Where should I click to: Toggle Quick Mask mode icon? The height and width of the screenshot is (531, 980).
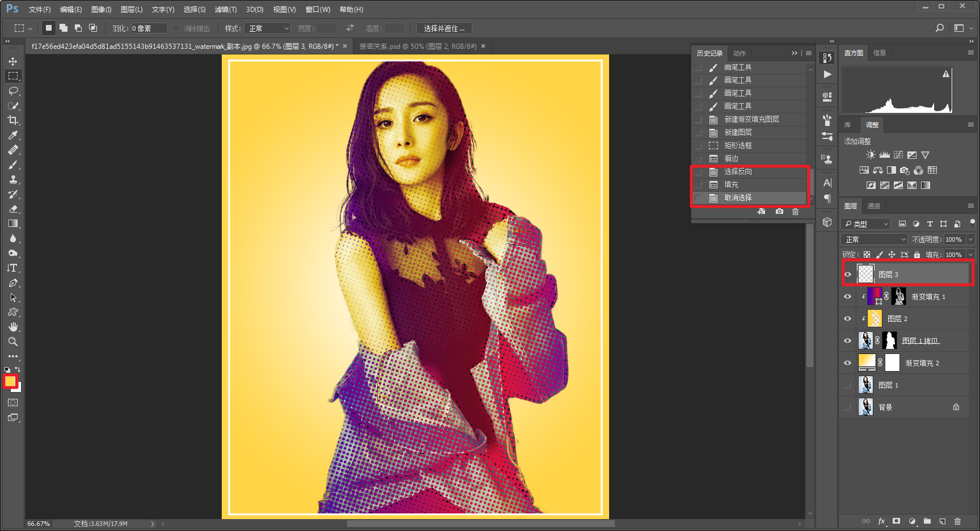click(x=12, y=403)
